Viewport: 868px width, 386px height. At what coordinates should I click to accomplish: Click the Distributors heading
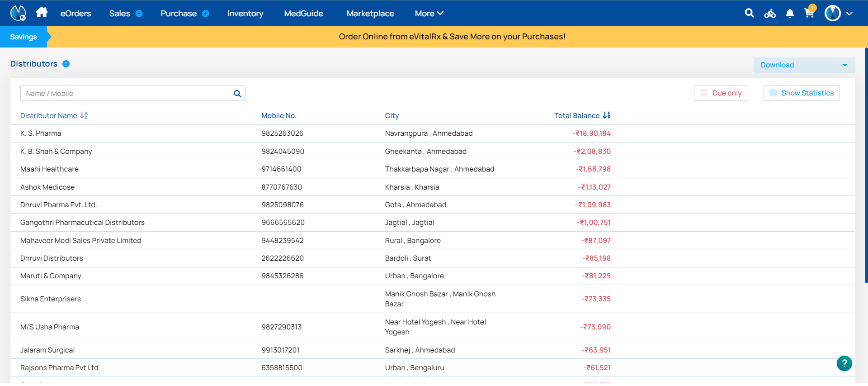34,64
